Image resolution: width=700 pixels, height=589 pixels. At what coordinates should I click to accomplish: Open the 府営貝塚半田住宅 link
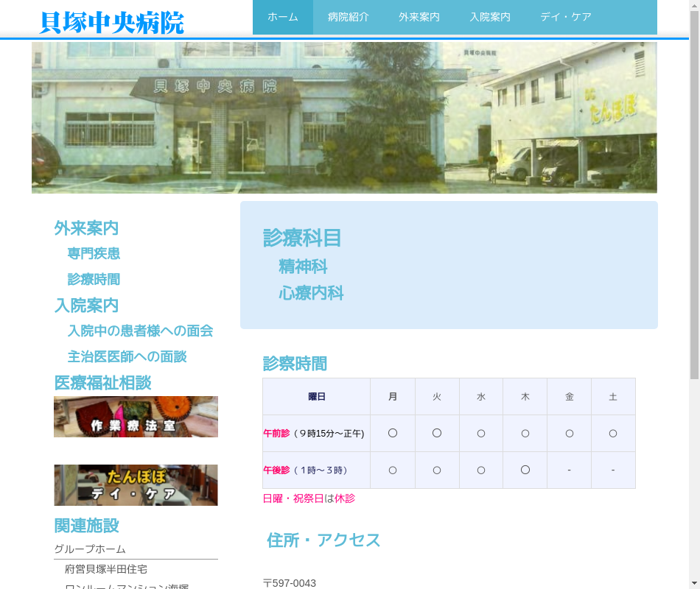point(106,569)
